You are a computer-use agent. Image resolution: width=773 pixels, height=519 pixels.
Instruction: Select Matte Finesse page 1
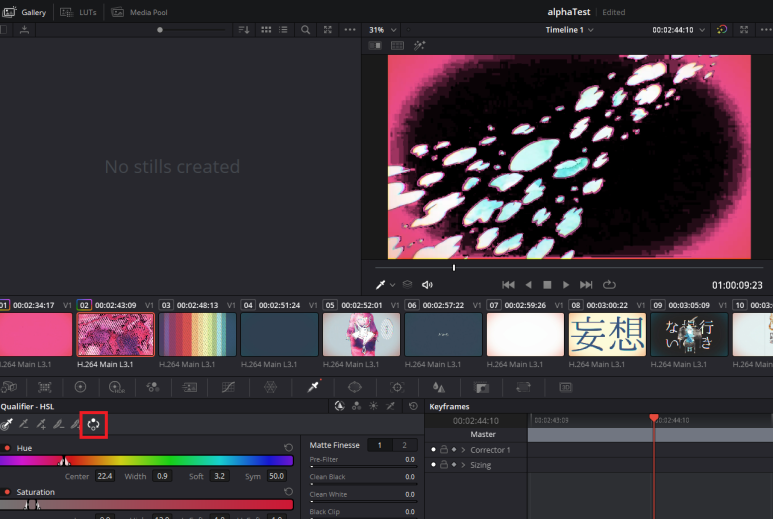[380, 445]
